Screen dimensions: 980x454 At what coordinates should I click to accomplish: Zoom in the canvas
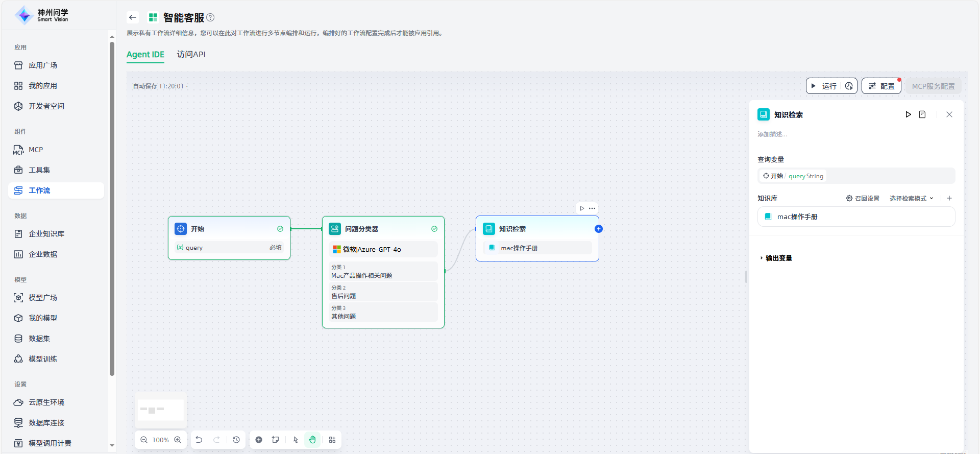coord(178,440)
